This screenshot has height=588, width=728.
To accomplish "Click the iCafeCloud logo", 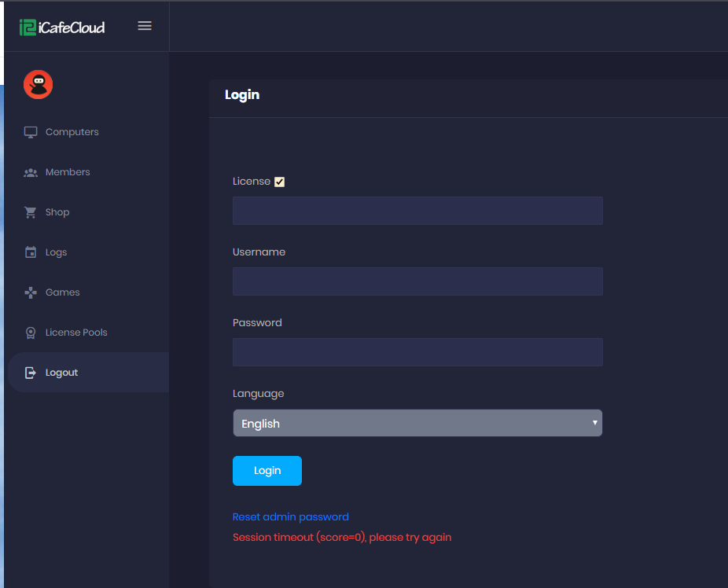I will [x=62, y=28].
